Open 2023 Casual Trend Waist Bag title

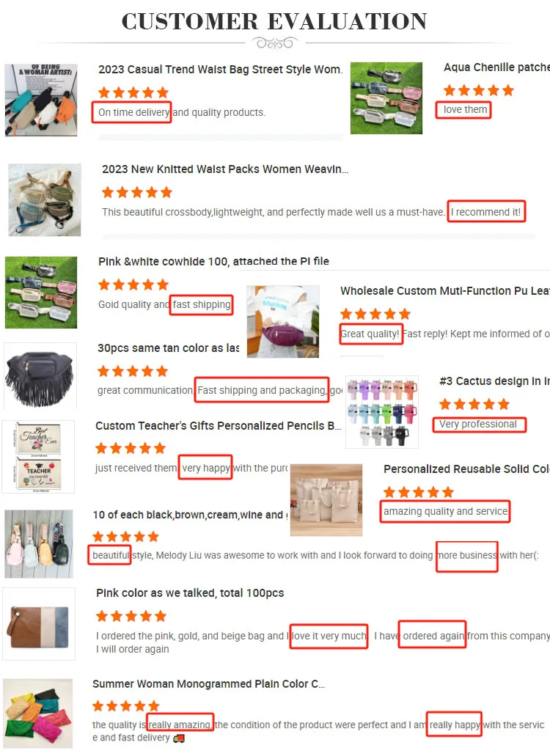pyautogui.click(x=221, y=70)
